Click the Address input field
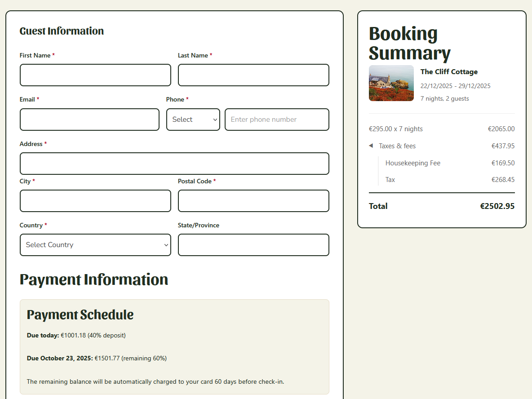The image size is (532, 399). (174, 164)
